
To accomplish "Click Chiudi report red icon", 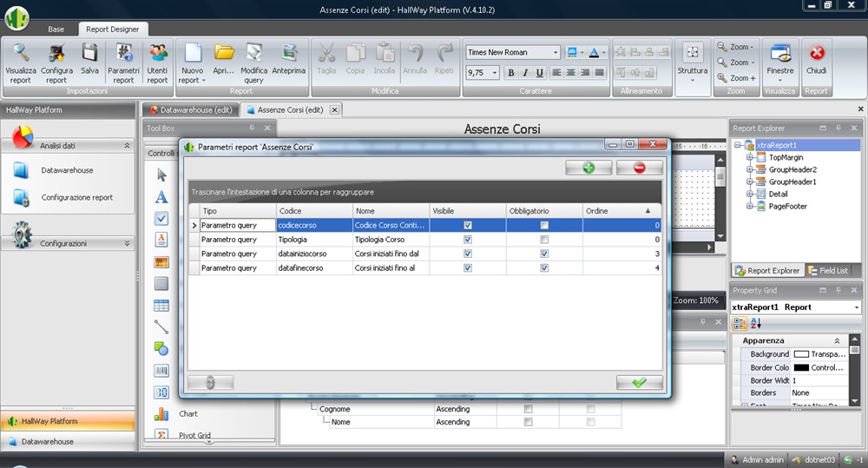I will coord(816,59).
